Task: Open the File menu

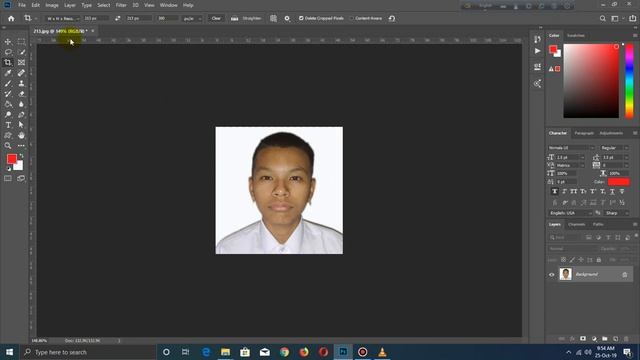Action: (x=22, y=5)
